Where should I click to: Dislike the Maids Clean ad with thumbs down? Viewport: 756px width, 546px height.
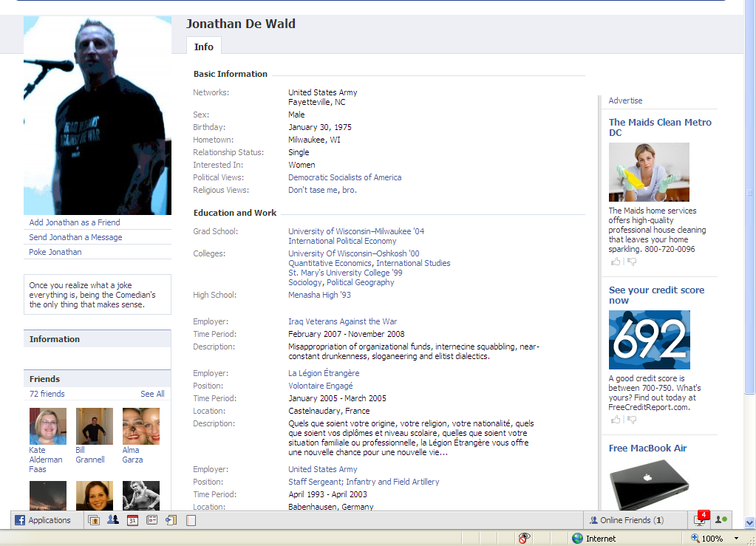pyautogui.click(x=631, y=262)
